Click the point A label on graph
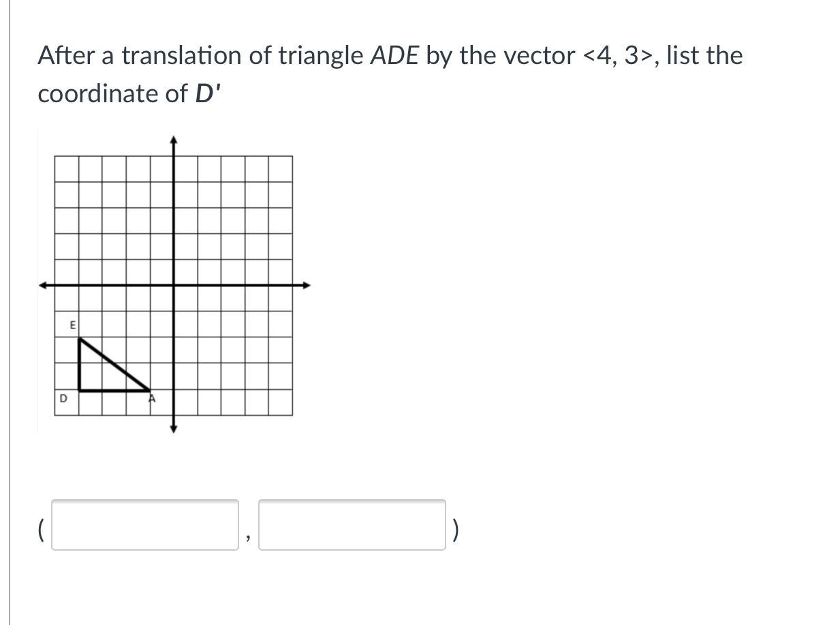 click(x=153, y=398)
